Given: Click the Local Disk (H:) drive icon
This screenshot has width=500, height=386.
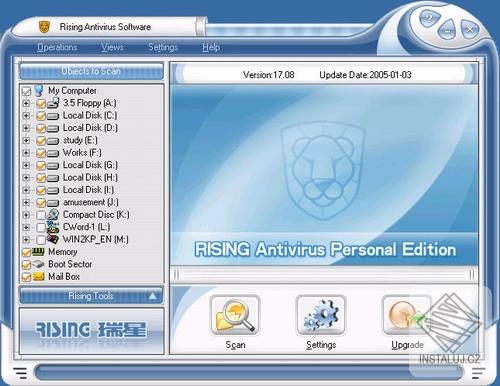Looking at the screenshot, I should click(x=53, y=178).
